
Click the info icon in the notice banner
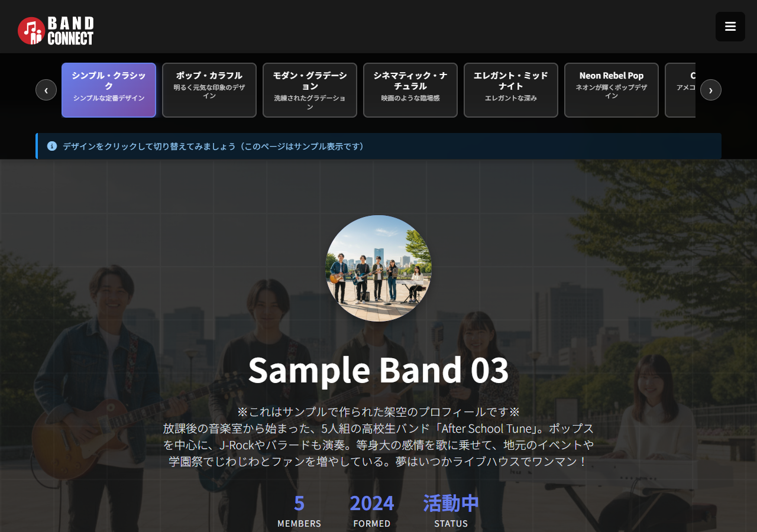52,147
